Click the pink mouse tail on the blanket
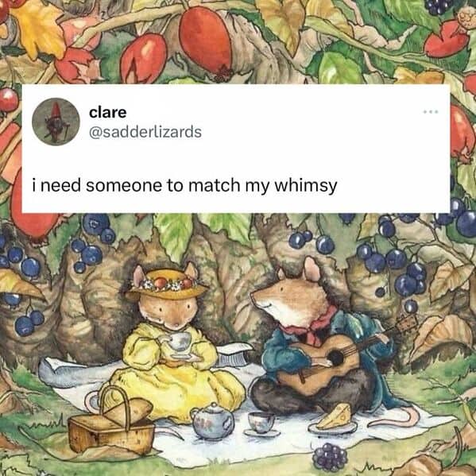 click(x=397, y=416)
